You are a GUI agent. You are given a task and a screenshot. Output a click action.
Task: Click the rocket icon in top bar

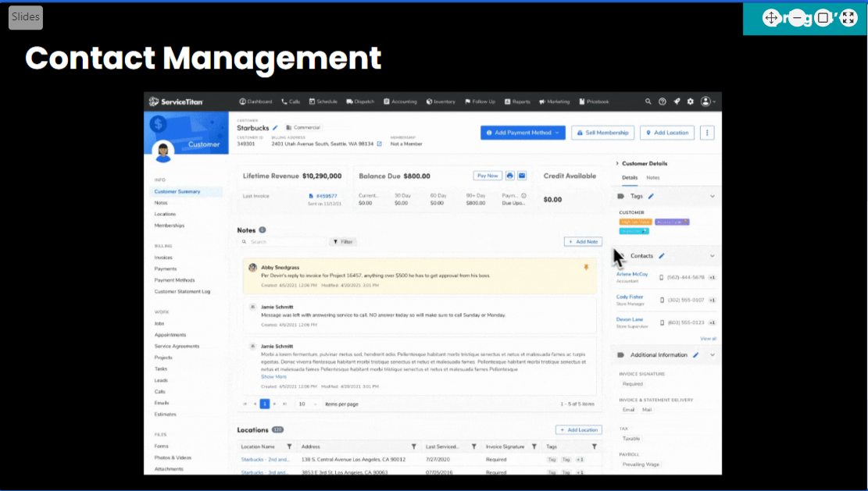[x=677, y=101]
